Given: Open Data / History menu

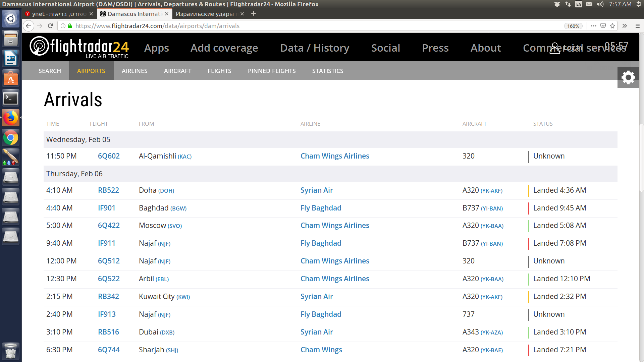Looking at the screenshot, I should point(315,48).
